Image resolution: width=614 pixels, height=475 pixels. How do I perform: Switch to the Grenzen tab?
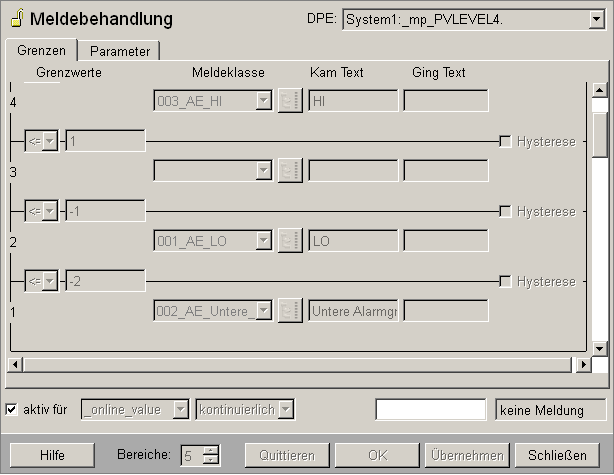tap(41, 51)
